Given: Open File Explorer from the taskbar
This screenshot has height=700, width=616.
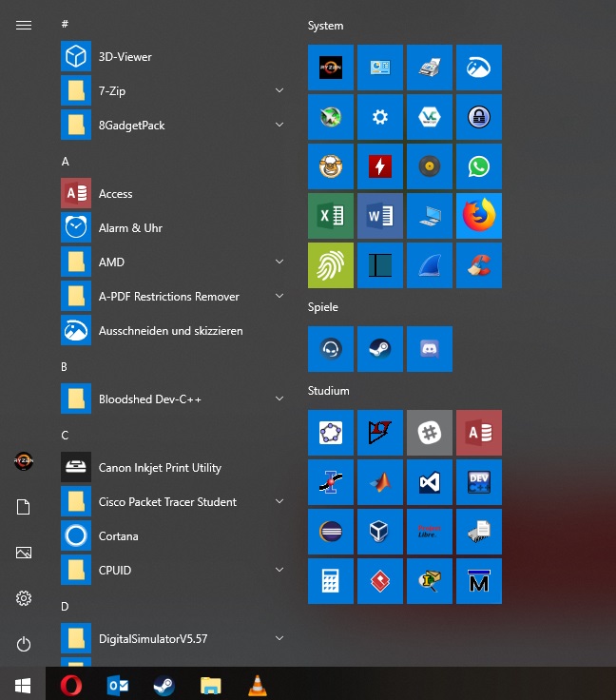Looking at the screenshot, I should [x=210, y=686].
